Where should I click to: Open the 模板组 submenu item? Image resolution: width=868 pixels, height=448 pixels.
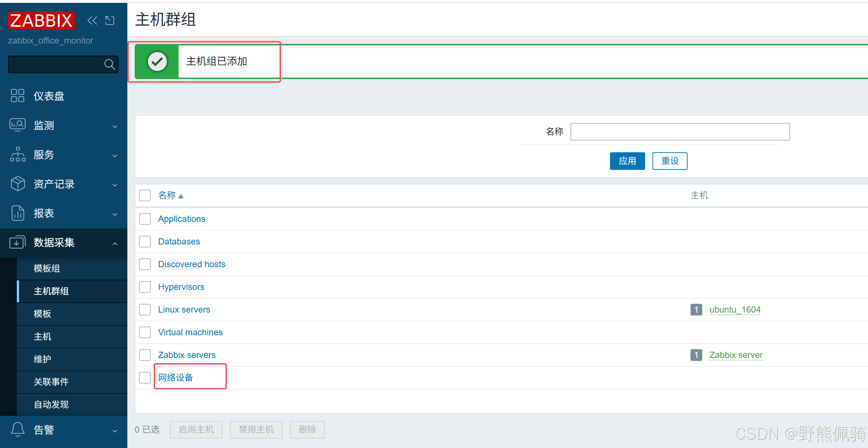point(47,268)
